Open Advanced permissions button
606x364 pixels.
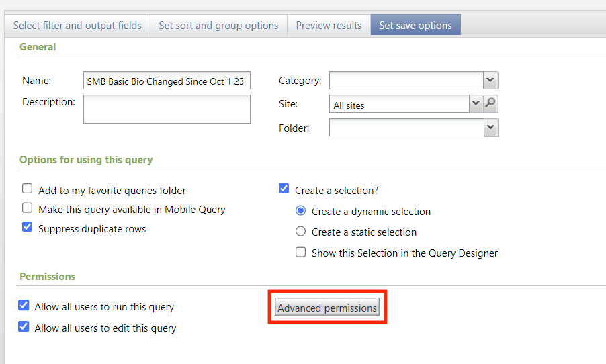(327, 308)
